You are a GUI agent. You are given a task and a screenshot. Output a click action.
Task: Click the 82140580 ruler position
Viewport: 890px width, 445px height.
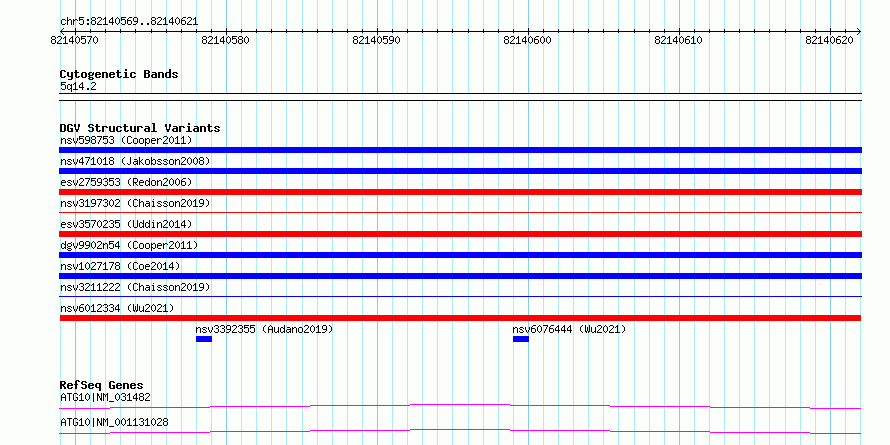pos(225,40)
